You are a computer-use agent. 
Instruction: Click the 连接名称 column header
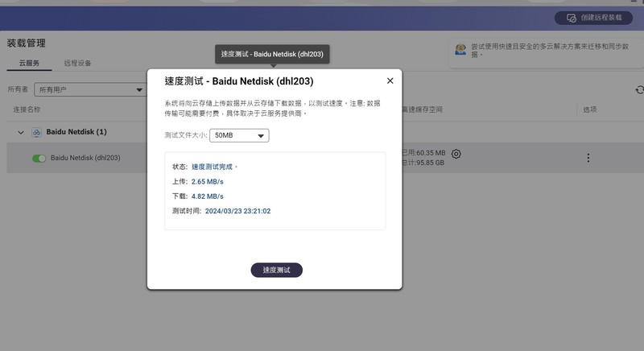pyautogui.click(x=27, y=109)
